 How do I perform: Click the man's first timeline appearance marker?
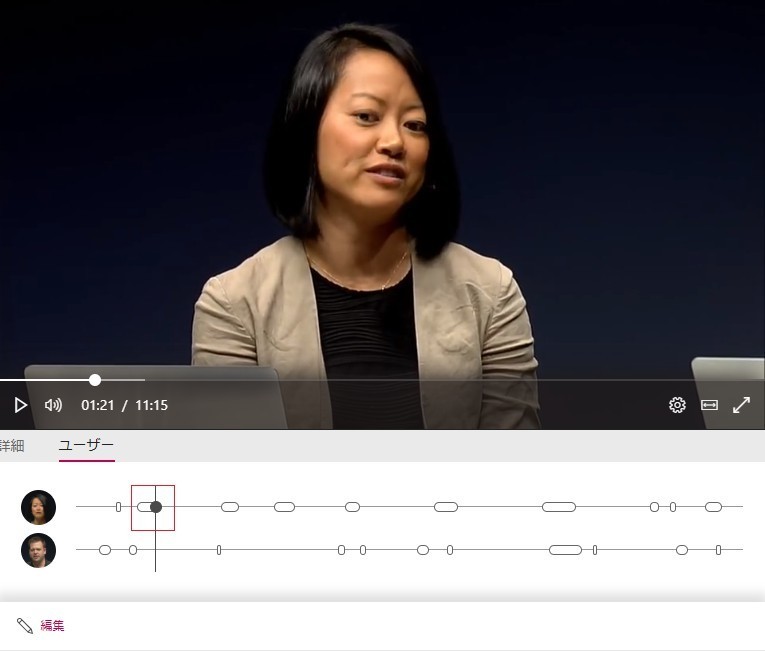pyautogui.click(x=105, y=550)
